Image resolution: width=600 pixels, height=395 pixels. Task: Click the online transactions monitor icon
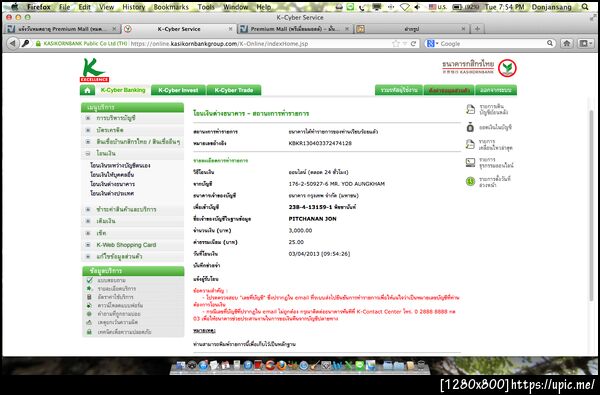coord(470,162)
